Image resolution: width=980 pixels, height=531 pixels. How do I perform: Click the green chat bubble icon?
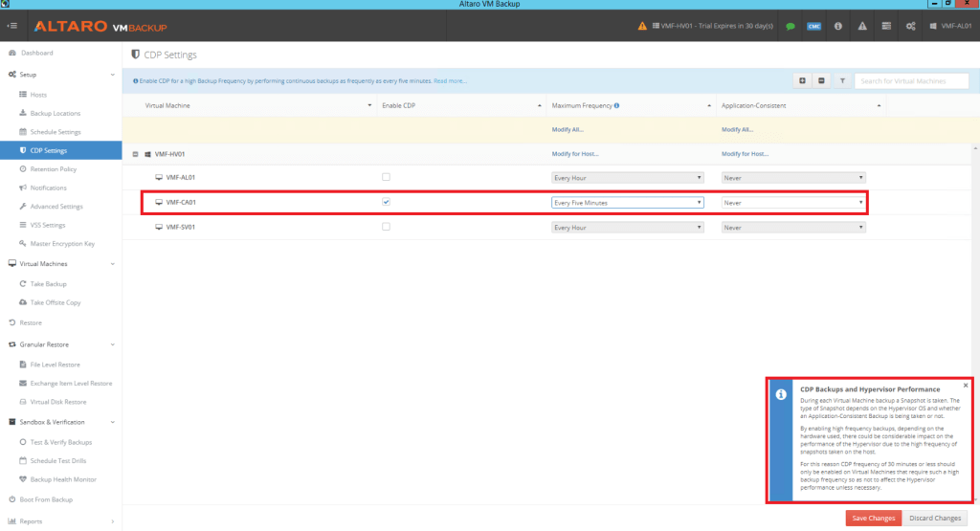[791, 26]
